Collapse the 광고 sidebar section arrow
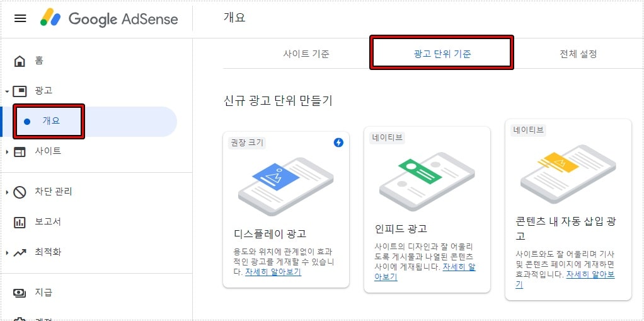 pos(7,91)
